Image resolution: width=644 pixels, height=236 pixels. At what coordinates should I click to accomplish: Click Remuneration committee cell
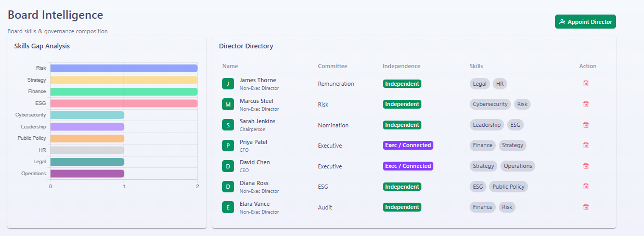(336, 84)
